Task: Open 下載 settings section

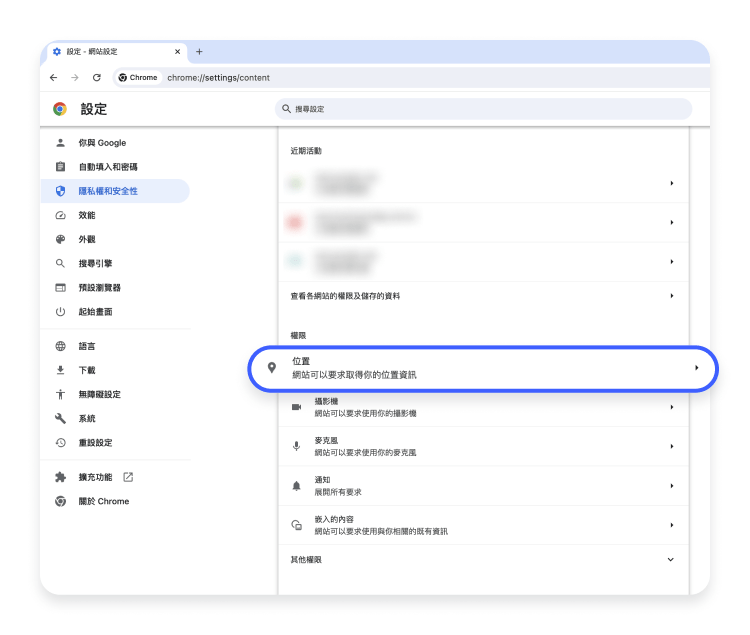Action: pos(115,370)
